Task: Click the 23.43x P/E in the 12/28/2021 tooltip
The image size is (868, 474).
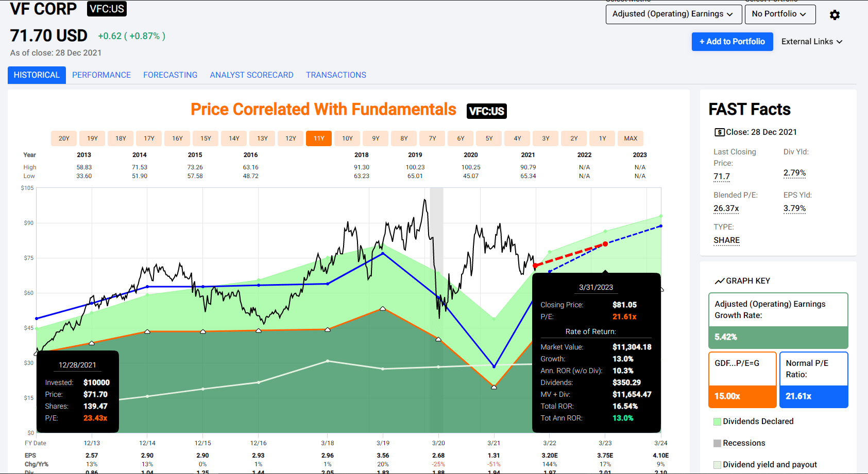Action: click(95, 418)
